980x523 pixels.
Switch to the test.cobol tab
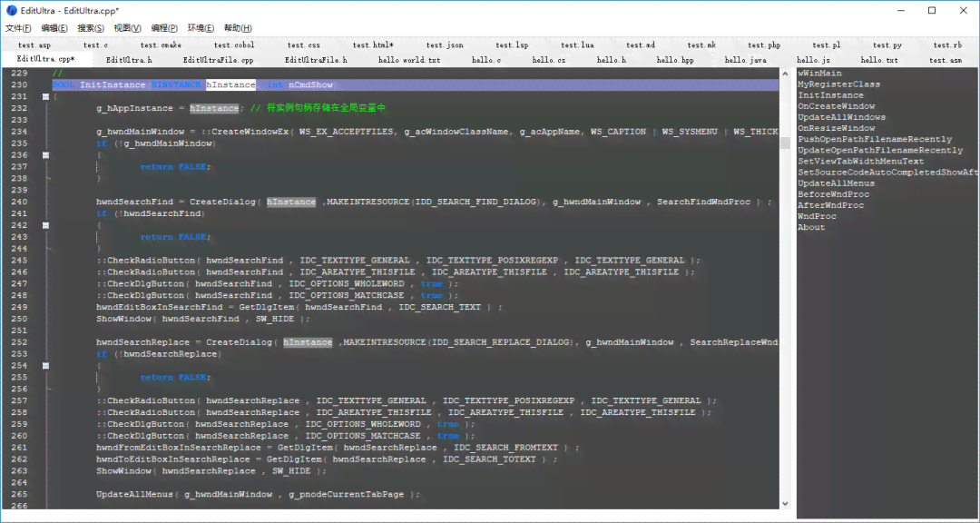[x=234, y=45]
